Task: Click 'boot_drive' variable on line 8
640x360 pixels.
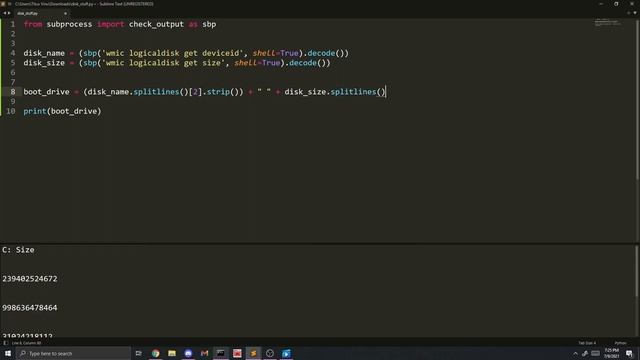Action: coord(46,92)
